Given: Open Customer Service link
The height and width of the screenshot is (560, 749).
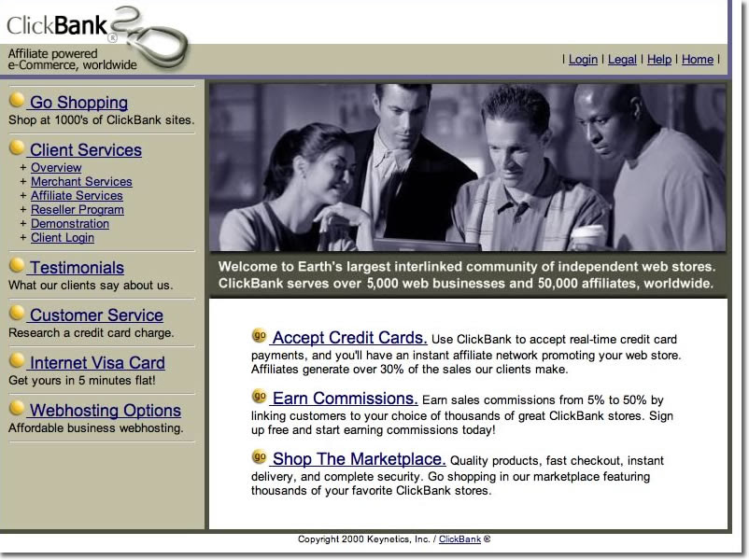Looking at the screenshot, I should coord(96,315).
